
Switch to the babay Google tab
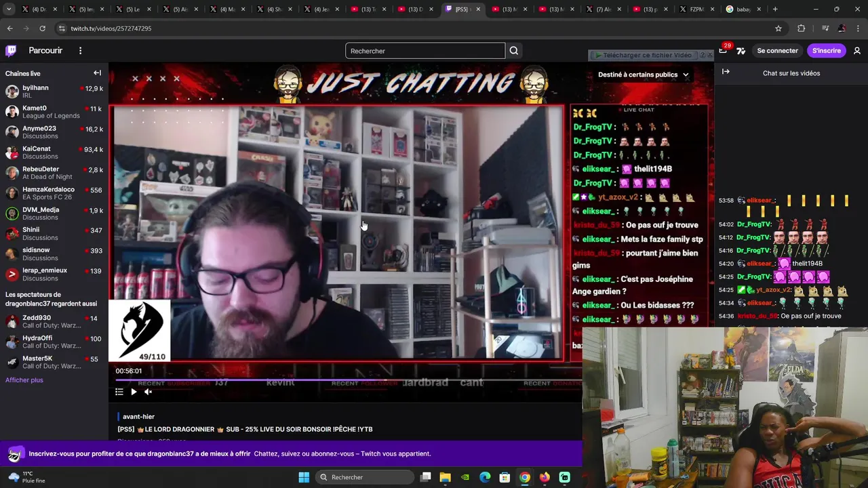[x=744, y=9]
